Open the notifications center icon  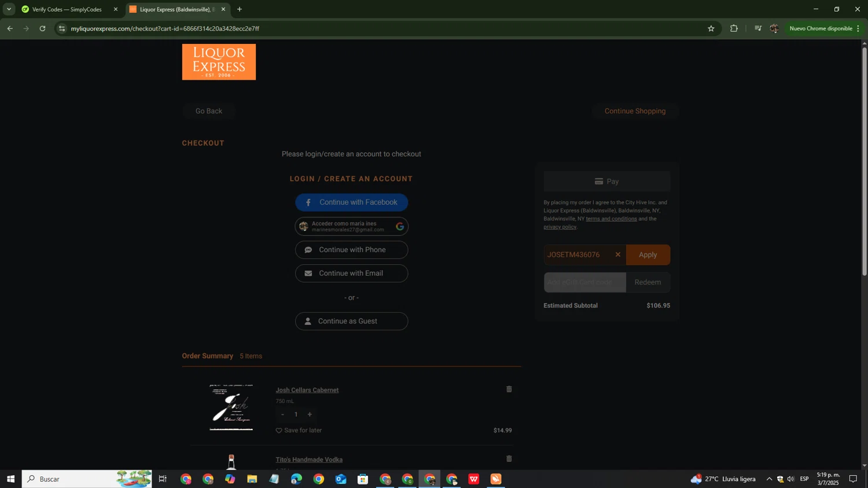(853, 479)
